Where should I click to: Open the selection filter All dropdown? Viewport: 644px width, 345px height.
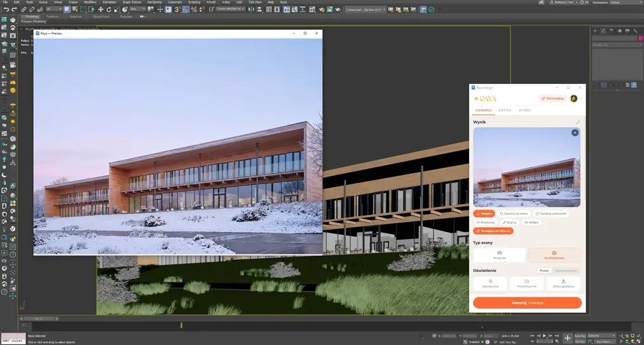(54, 9)
